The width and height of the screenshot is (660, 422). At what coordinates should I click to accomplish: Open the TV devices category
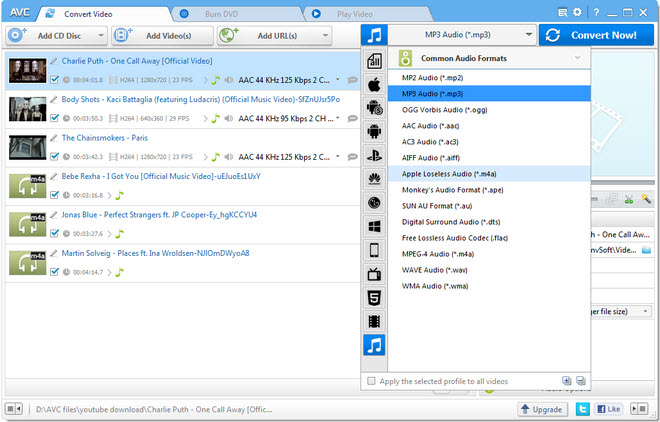pyautogui.click(x=374, y=274)
